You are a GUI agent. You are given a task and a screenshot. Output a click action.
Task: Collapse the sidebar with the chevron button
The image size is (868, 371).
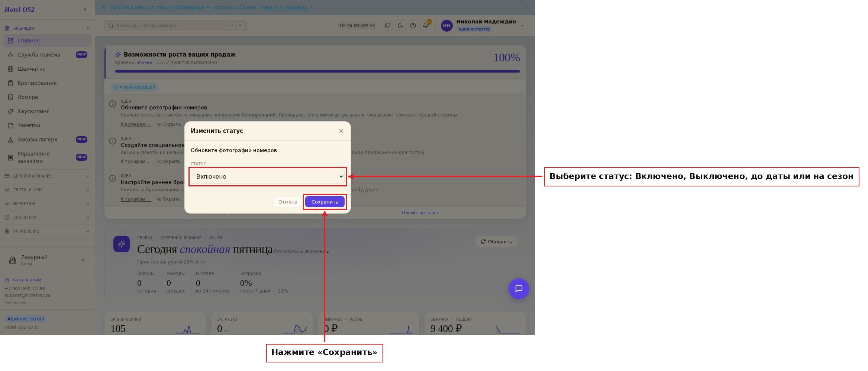tap(85, 10)
